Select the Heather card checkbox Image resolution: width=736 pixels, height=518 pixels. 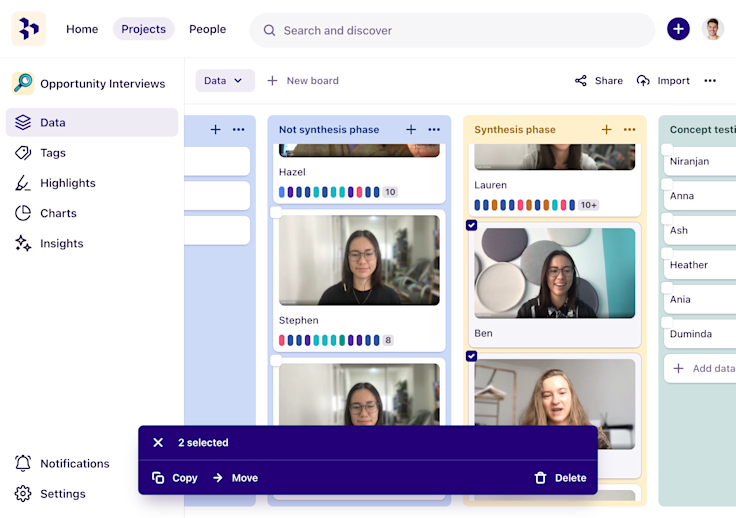(667, 253)
